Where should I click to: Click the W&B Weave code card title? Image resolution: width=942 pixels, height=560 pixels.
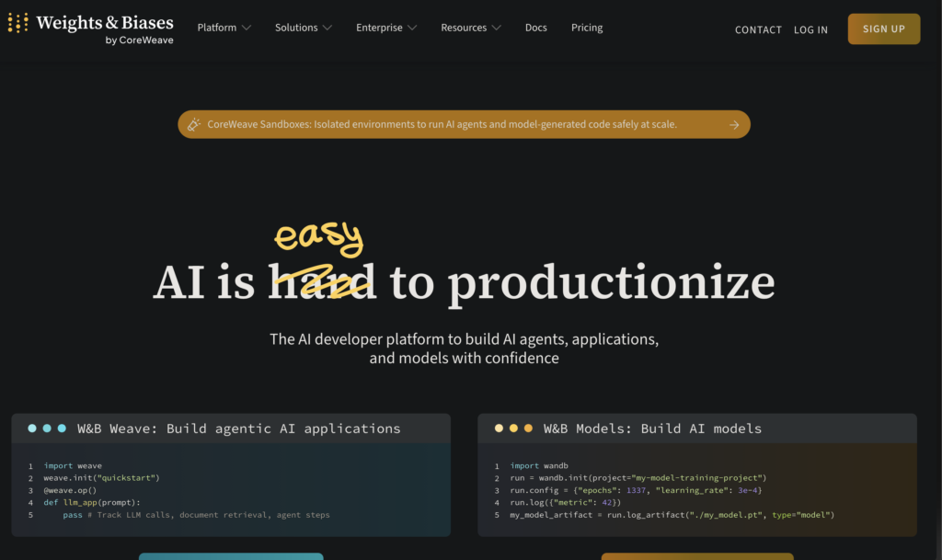tap(238, 429)
